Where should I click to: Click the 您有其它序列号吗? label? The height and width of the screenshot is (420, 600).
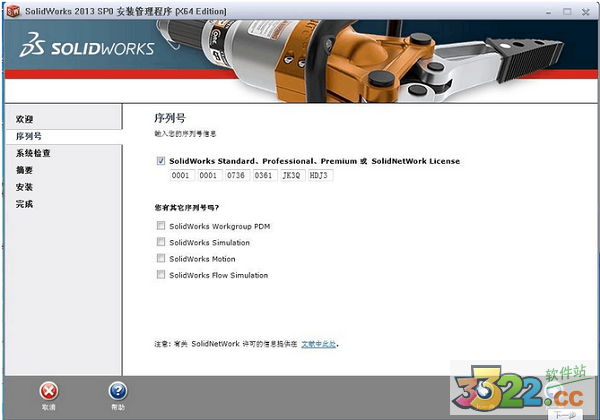[x=187, y=208]
